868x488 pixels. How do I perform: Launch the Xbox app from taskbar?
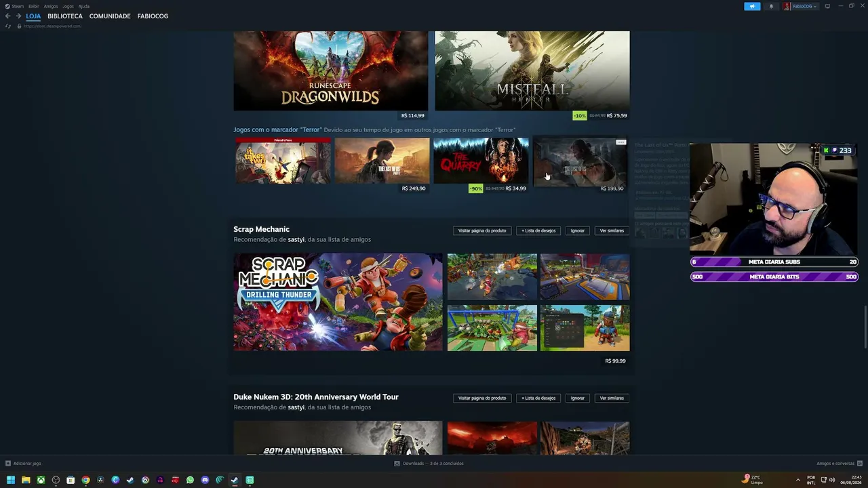point(41,480)
